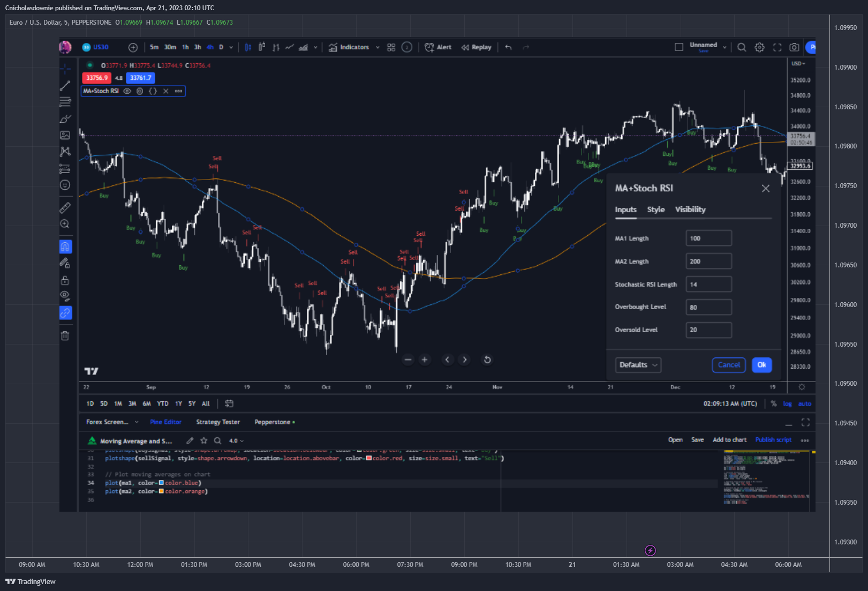Viewport: 868px width, 591px height.
Task: Expand the timeframe interval dropdown arrow
Action: click(x=231, y=47)
